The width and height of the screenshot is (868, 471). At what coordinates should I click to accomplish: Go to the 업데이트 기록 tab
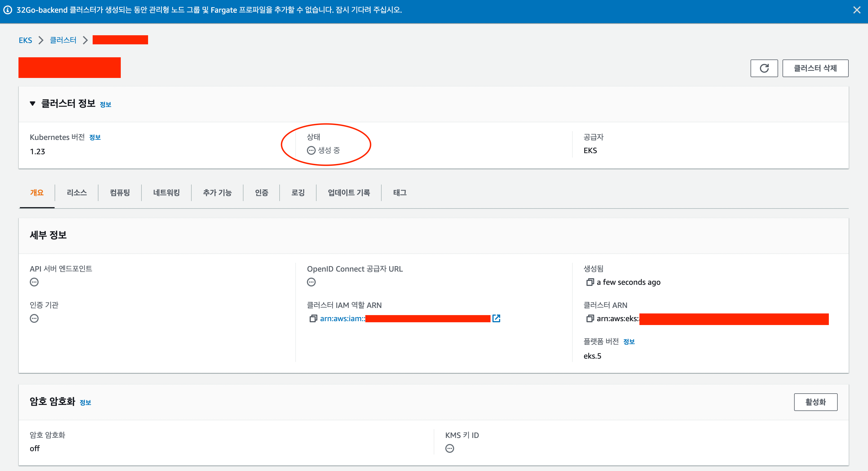(x=349, y=193)
